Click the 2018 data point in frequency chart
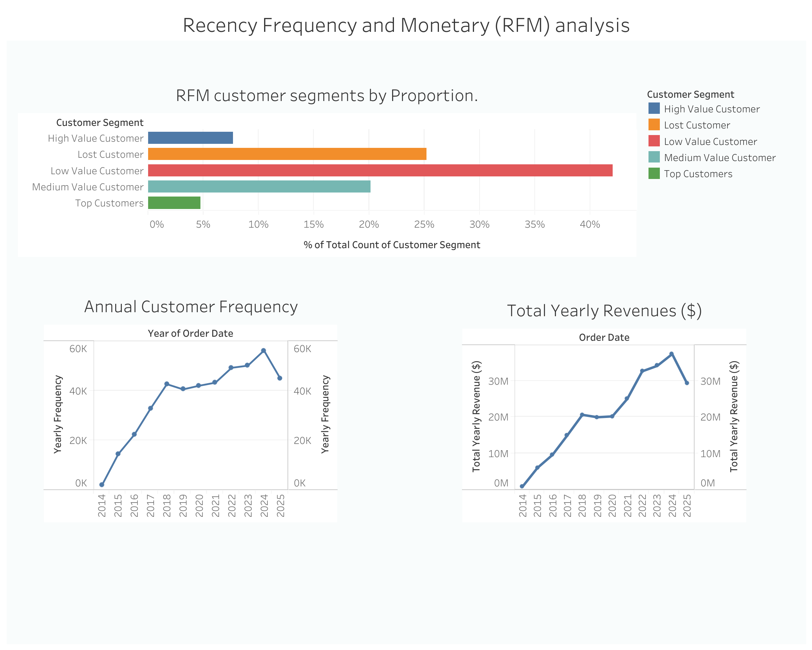812x650 pixels. tap(166, 384)
